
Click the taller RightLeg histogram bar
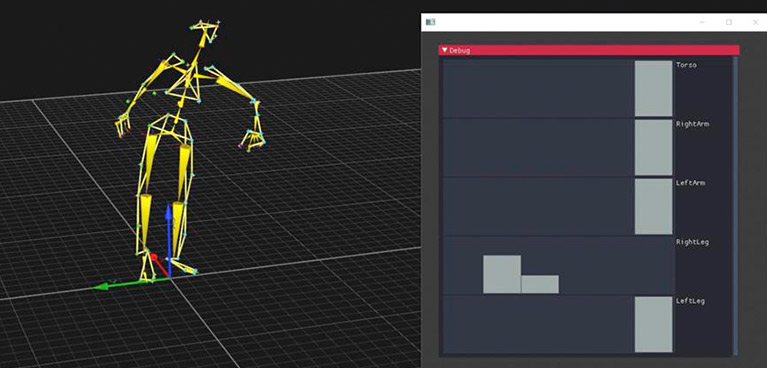click(x=502, y=274)
